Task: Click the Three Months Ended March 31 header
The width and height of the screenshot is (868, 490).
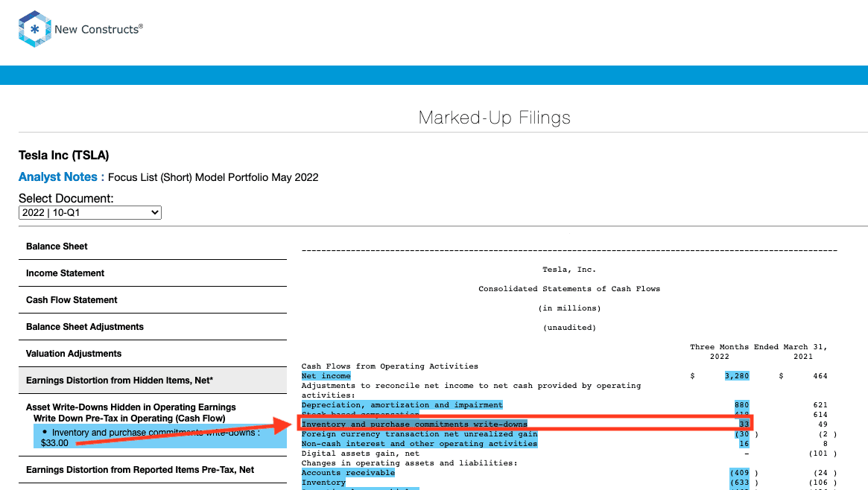Action: (758, 347)
